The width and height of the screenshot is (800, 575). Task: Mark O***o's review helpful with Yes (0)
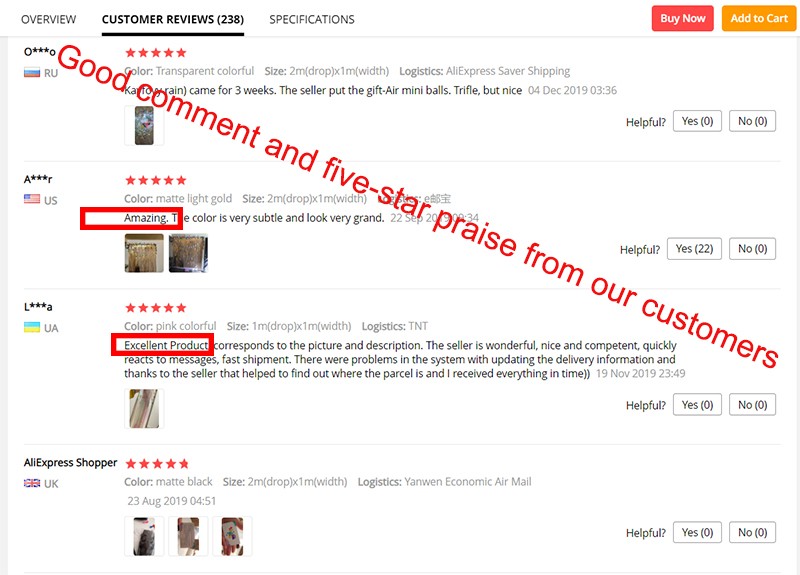tap(697, 121)
